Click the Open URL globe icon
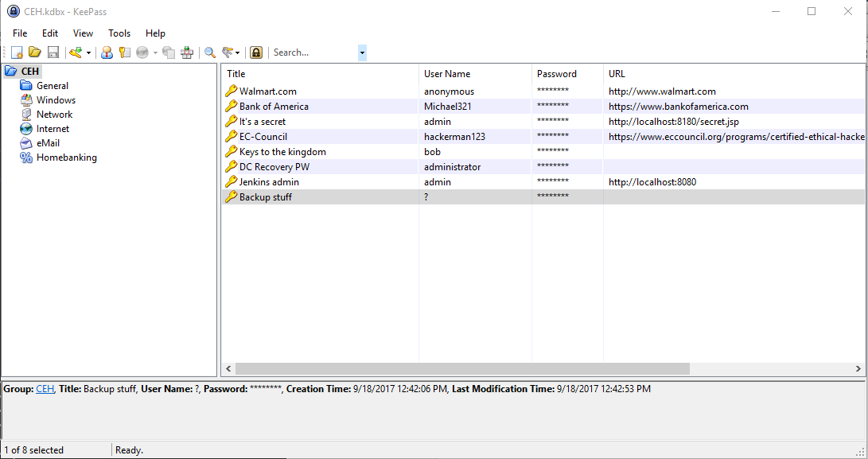This screenshot has height=459, width=868. click(x=142, y=53)
